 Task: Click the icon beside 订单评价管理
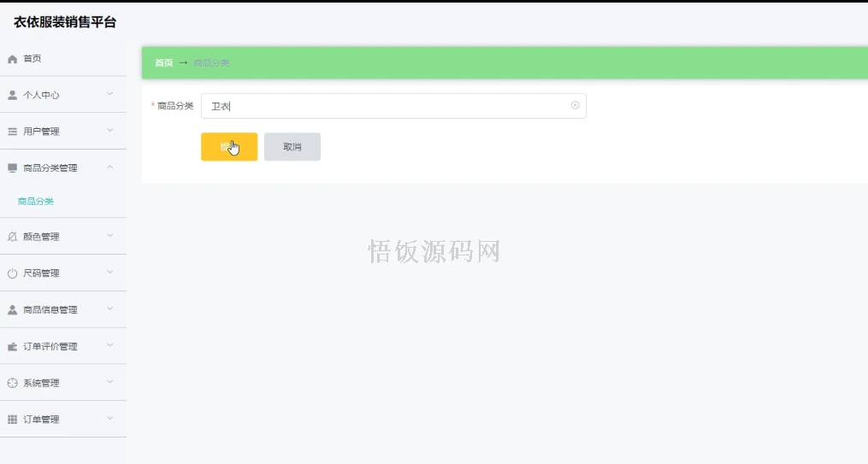[x=12, y=347]
